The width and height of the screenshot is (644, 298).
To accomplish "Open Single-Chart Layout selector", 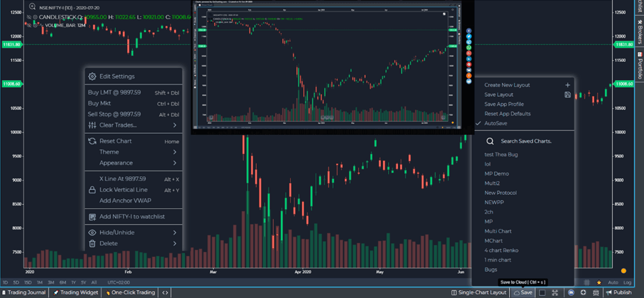I will (478, 292).
